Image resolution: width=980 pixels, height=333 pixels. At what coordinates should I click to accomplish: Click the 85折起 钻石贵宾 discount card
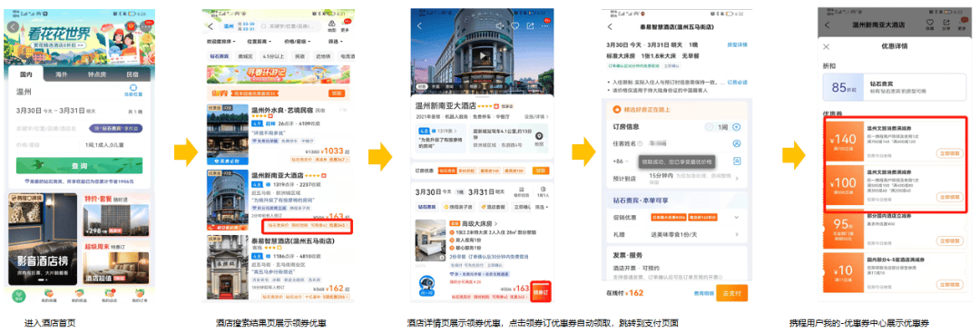pos(895,87)
